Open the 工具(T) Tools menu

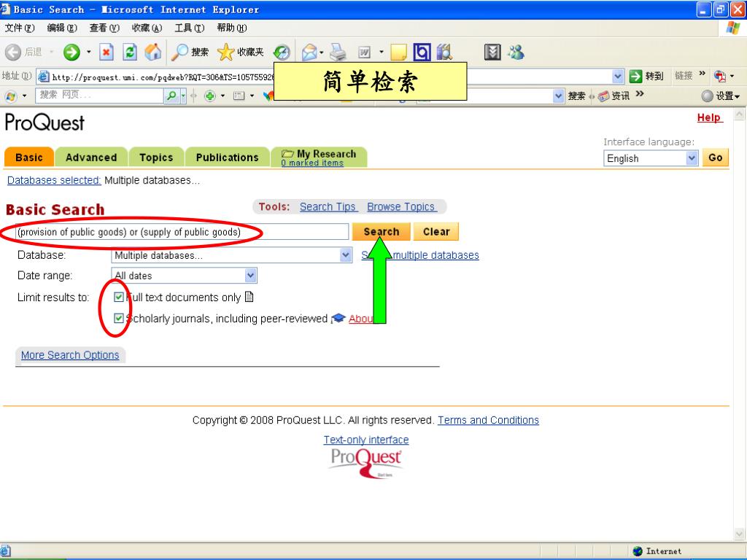(x=189, y=28)
